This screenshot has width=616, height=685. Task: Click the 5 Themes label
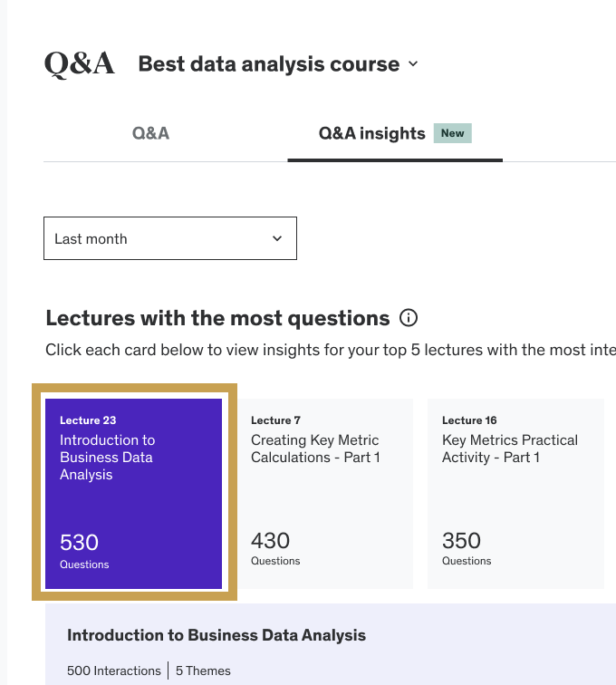pos(203,671)
